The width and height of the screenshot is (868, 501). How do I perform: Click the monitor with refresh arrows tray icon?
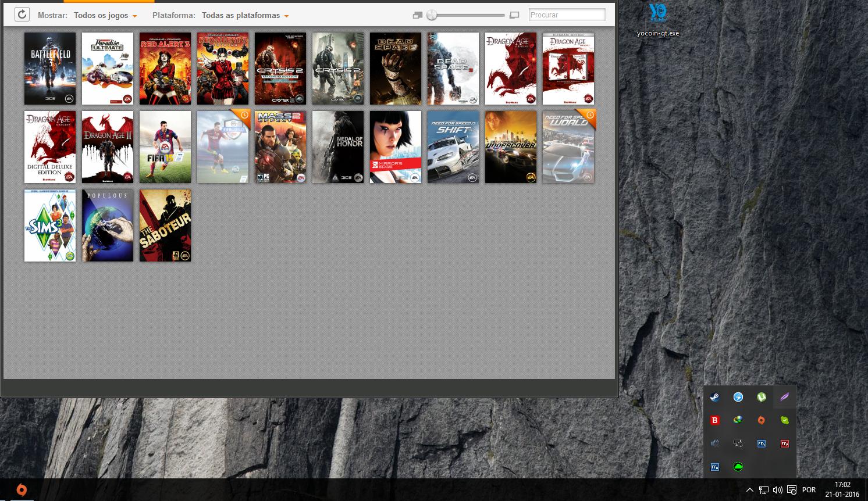point(738,443)
